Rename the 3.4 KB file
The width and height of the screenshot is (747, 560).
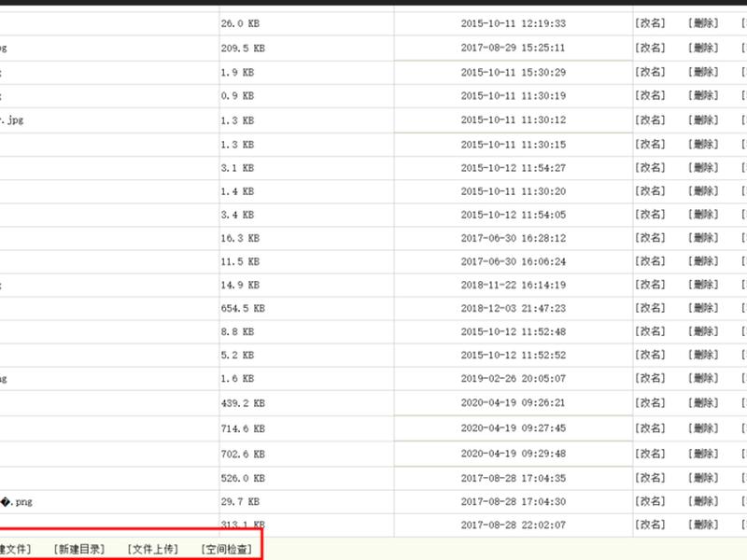(x=650, y=215)
